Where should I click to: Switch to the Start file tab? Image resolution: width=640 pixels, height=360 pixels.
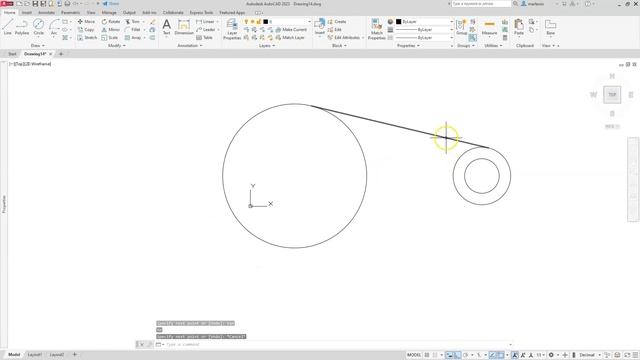(12, 54)
